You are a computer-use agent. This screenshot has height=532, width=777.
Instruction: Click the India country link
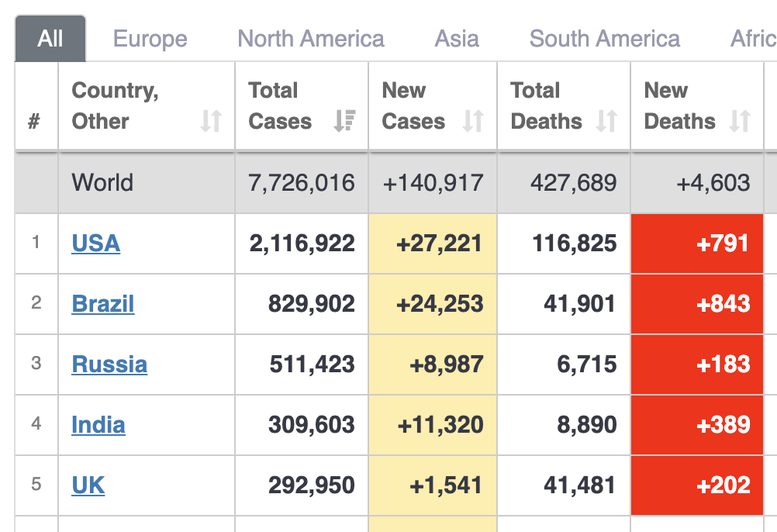(x=98, y=425)
